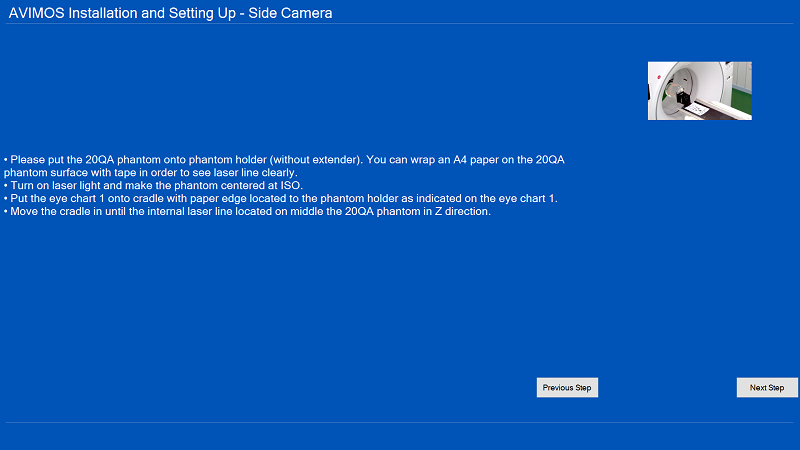Click the "AVIMOS Installation and Setting Up" title
This screenshot has height=450, width=800.
coord(121,13)
